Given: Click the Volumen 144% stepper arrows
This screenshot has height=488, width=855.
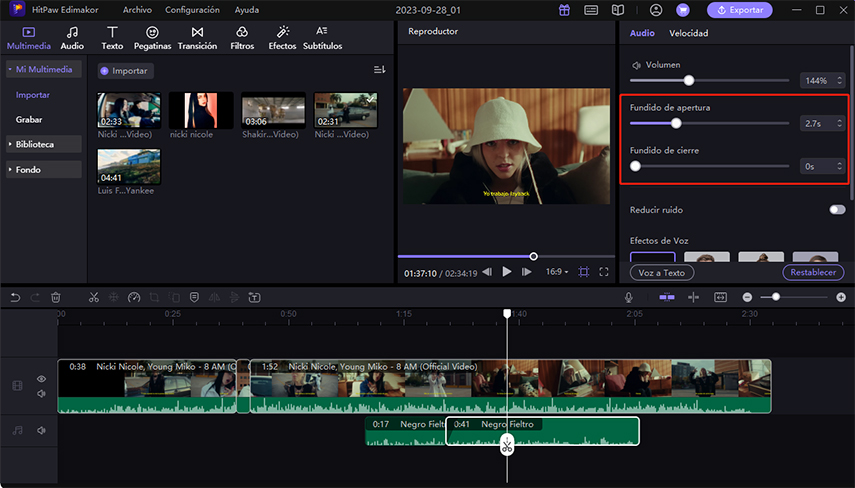Looking at the screenshot, I should [839, 81].
